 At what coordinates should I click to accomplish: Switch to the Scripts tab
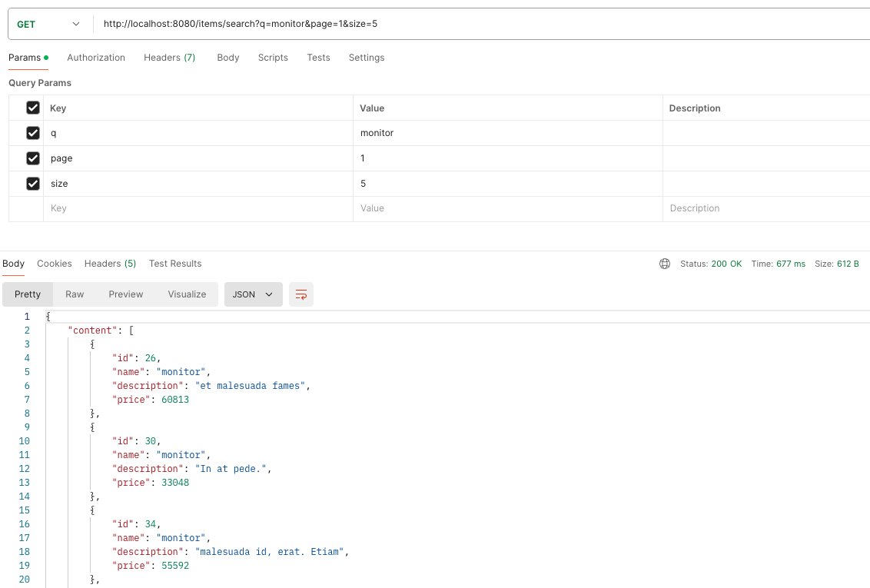(273, 58)
